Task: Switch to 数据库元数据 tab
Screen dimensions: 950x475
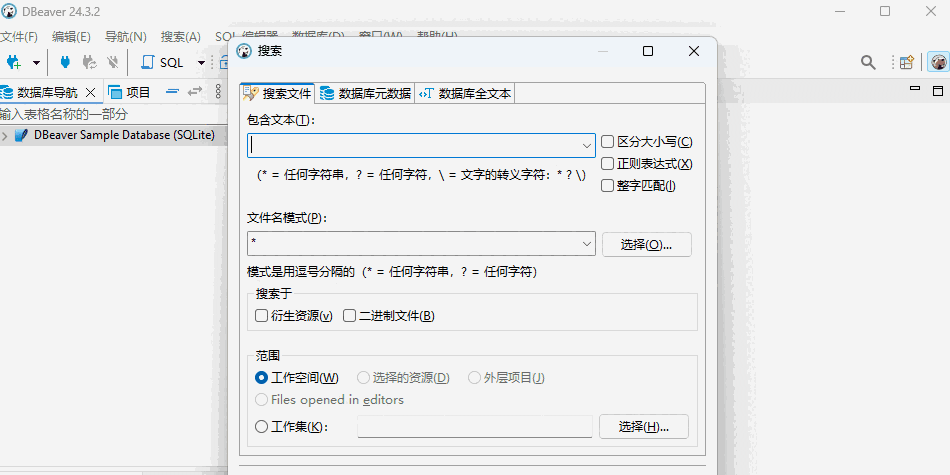Action: tap(365, 93)
